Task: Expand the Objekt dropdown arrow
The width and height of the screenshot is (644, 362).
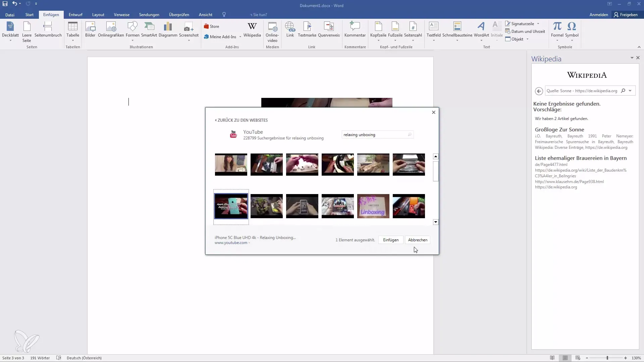Action: [528, 39]
